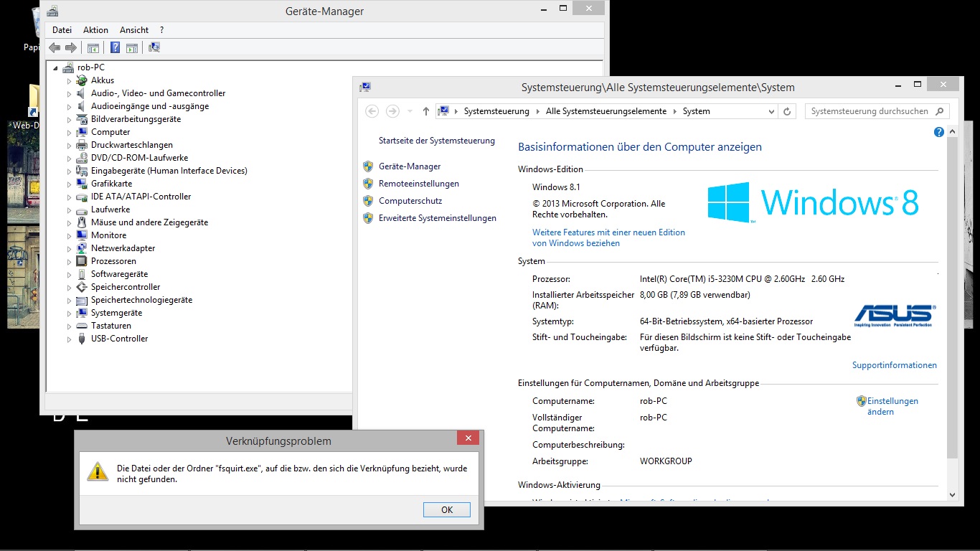Go up one level in System window

click(x=426, y=111)
